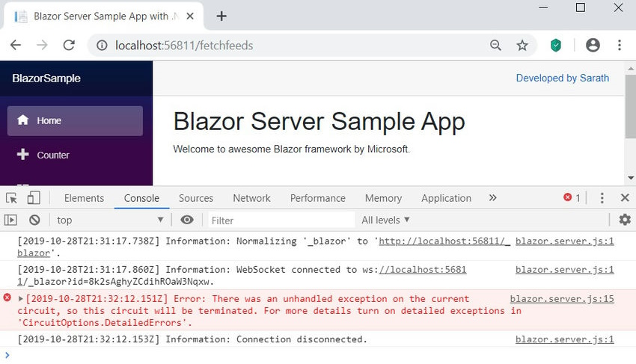Open the green shield extension
This screenshot has width=636, height=364.
click(x=556, y=45)
